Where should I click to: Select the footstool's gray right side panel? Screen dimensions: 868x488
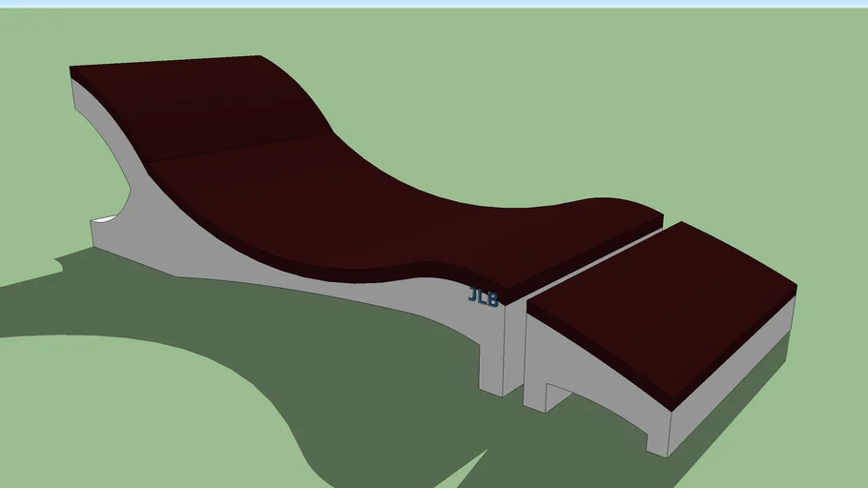tap(734, 381)
